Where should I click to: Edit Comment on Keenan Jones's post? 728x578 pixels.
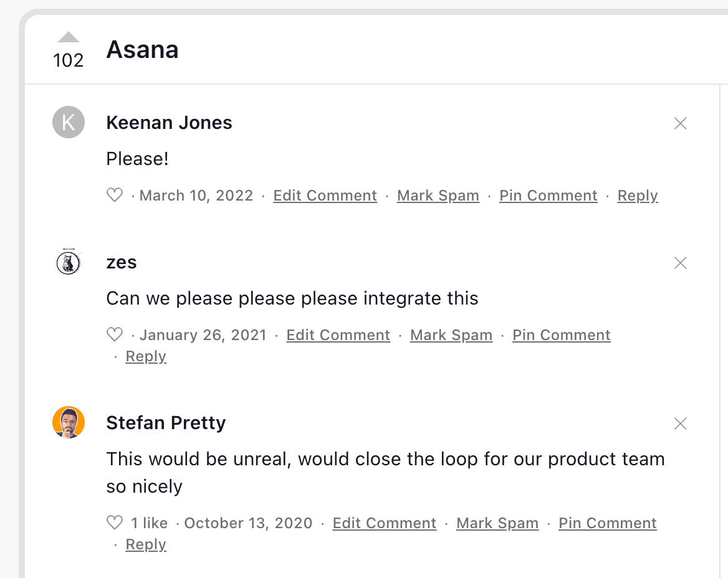(325, 196)
